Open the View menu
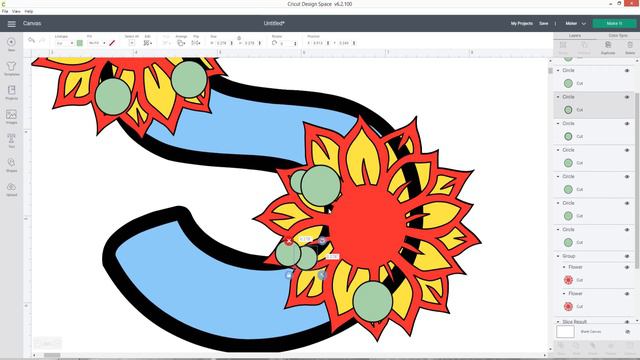Screen dimensions: 640x360 pyautogui.click(x=16, y=11)
